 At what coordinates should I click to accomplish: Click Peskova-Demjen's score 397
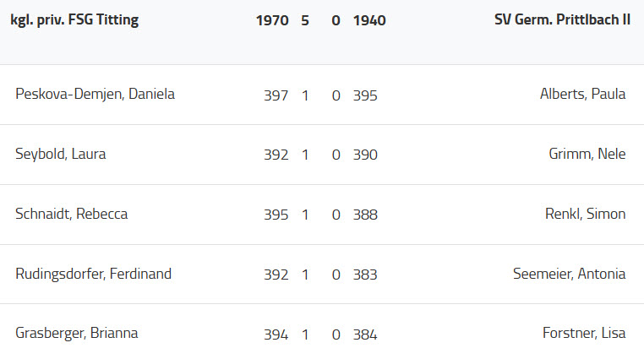[276, 95]
